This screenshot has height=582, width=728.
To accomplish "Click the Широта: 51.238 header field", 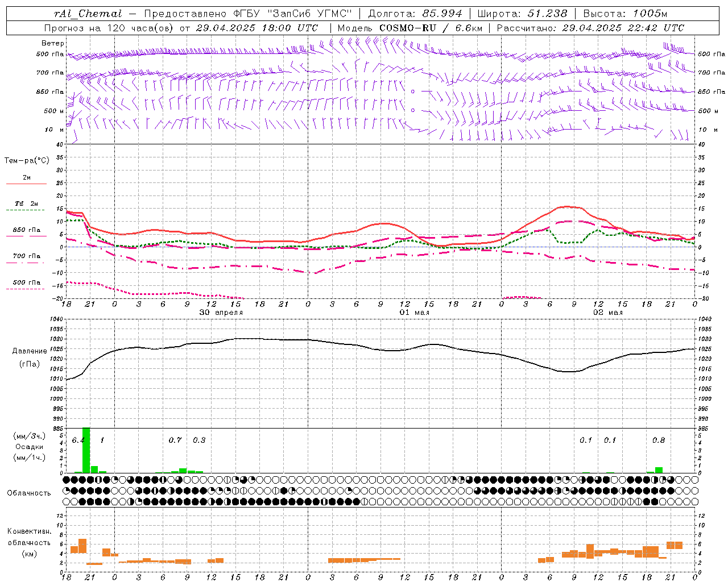I will click(x=522, y=14).
